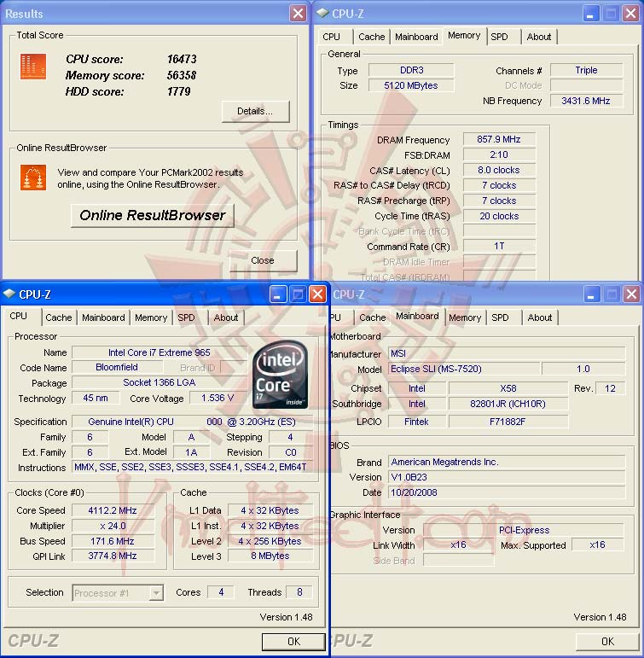Viewport: 644px width, 658px height.
Task: Open About tab in the Mainboard window
Action: 540,317
